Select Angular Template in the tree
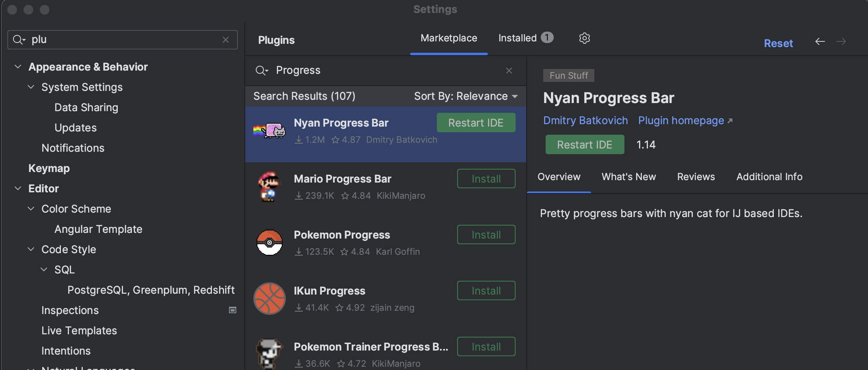The image size is (868, 370). [98, 229]
